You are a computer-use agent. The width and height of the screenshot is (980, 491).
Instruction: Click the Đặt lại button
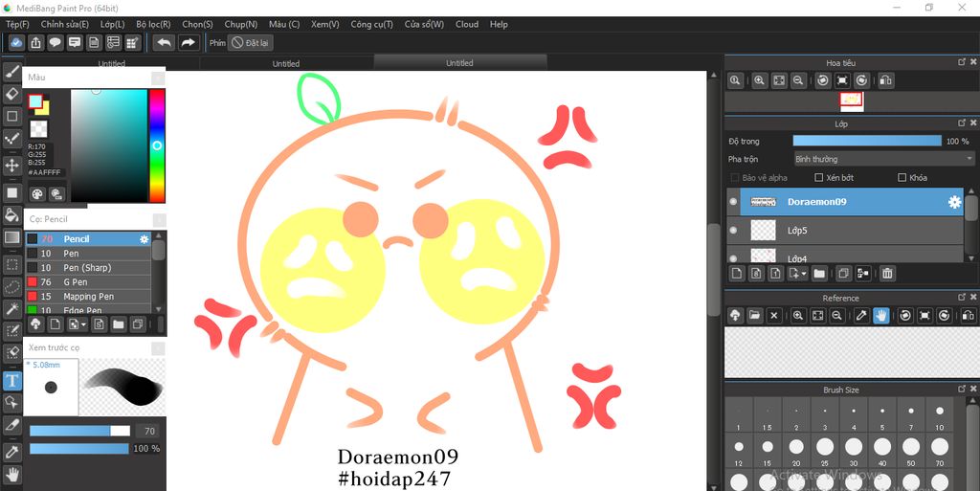pyautogui.click(x=250, y=42)
